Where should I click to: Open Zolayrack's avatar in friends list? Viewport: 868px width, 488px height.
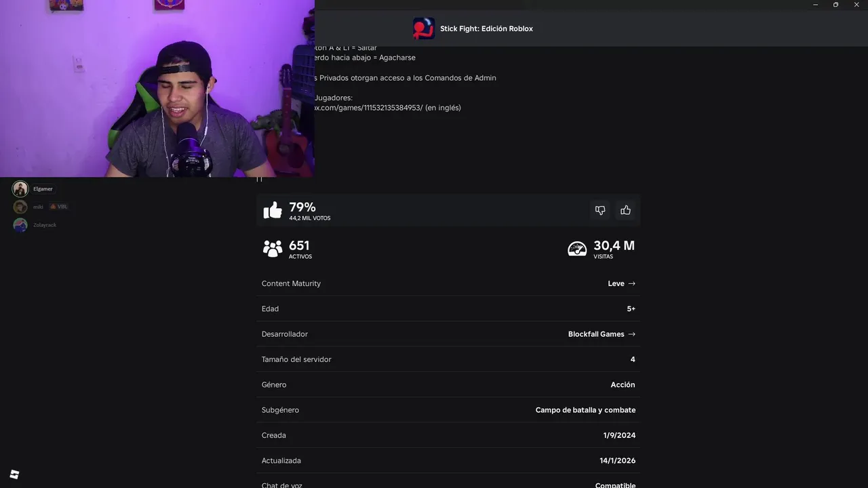(x=20, y=225)
